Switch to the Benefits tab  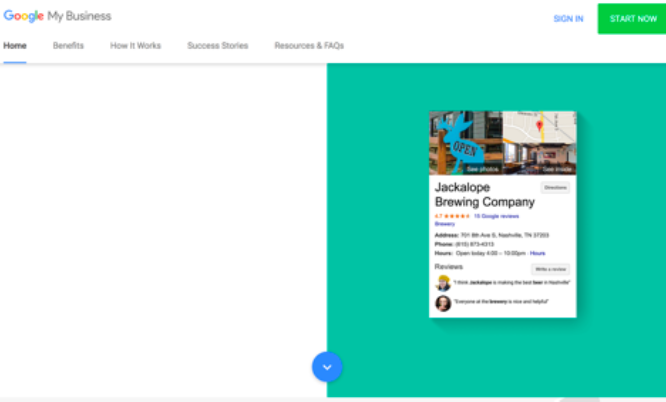click(68, 46)
